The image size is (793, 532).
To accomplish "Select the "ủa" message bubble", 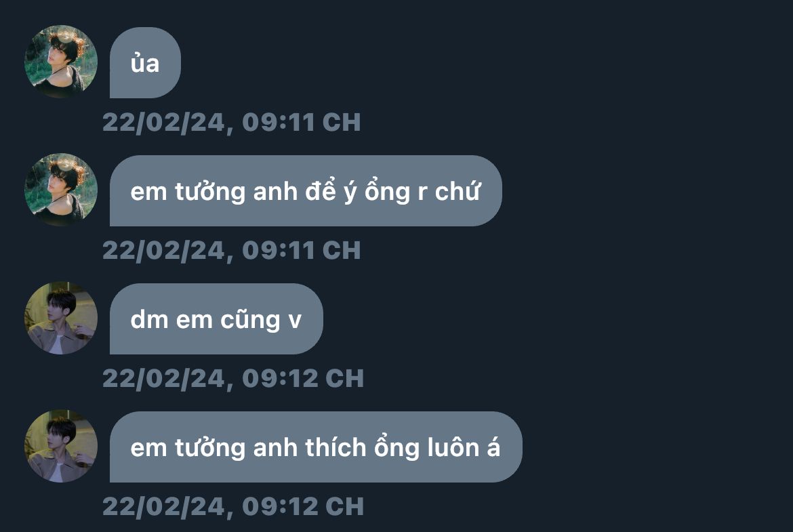I will click(145, 63).
